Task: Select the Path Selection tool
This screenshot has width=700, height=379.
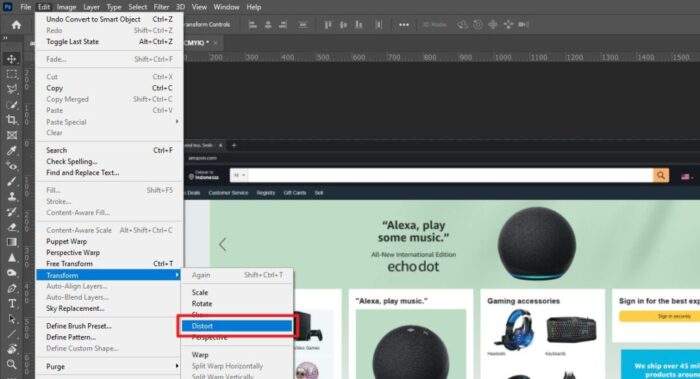Action: pyautogui.click(x=12, y=319)
